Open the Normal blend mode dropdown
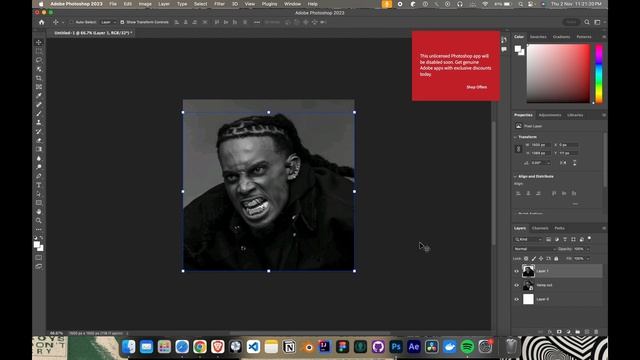640x360 pixels. [534, 249]
